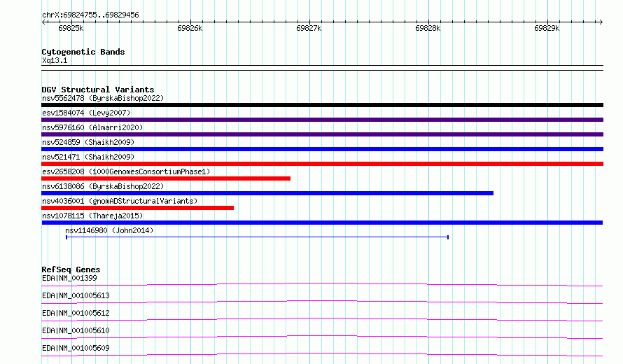Image resolution: width=623 pixels, height=364 pixels.
Task: Click the 69829k ruler label
Action: click(547, 28)
